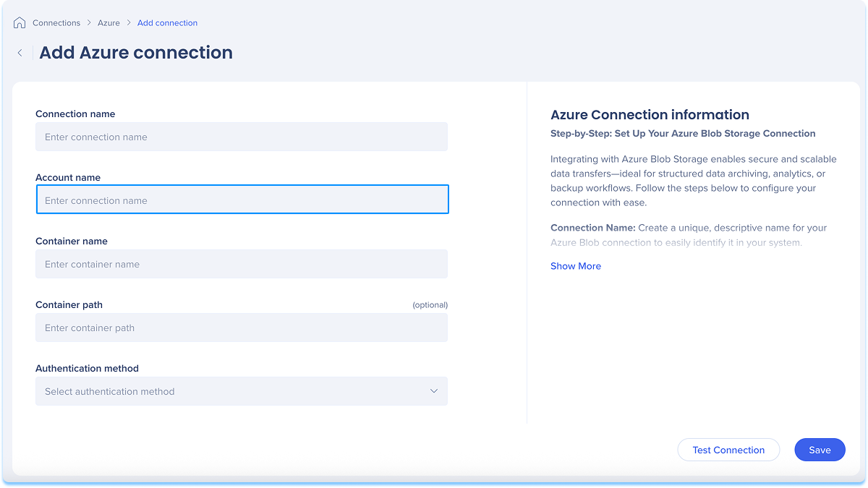The height and width of the screenshot is (488, 868).
Task: Click the Add Azure connection page title
Action: pos(136,53)
